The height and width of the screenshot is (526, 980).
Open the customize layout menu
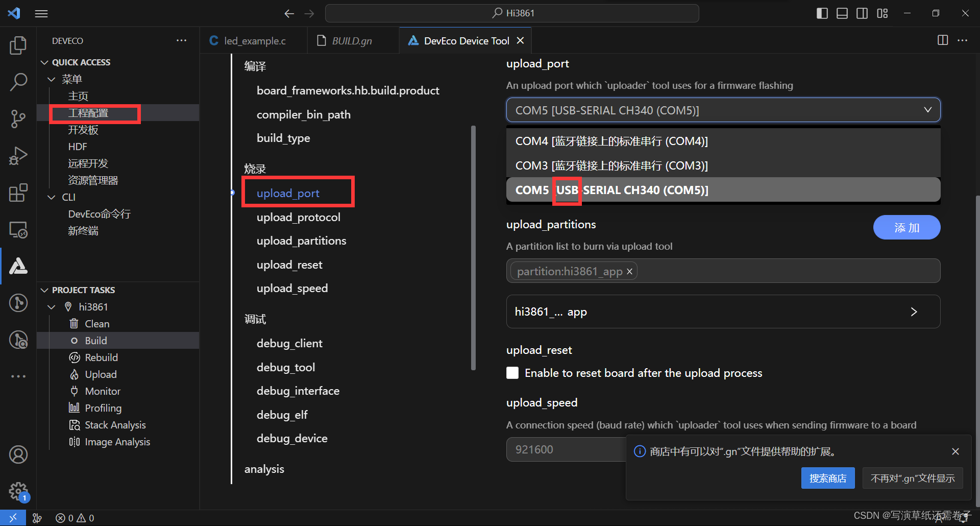(883, 13)
